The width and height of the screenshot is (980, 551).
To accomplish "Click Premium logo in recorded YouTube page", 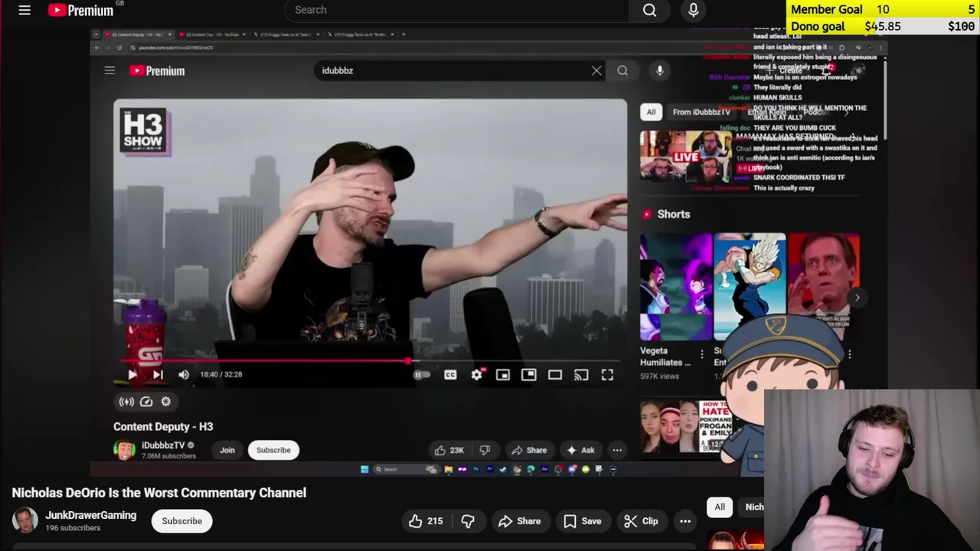I will pos(157,70).
